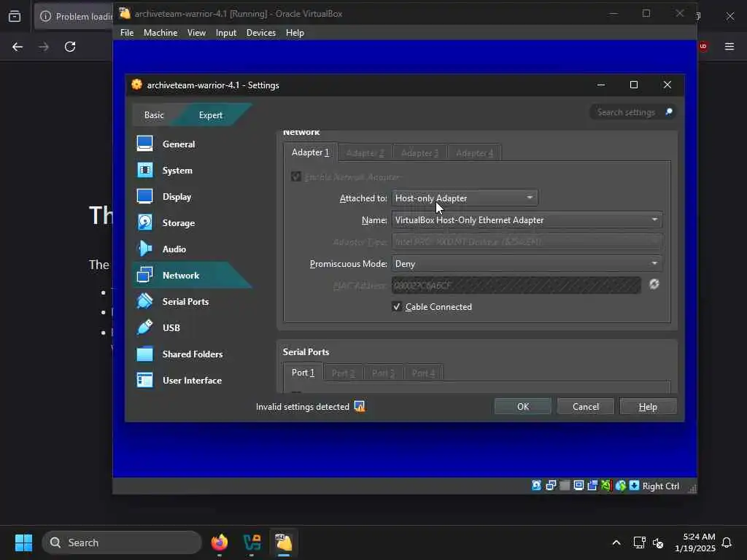Viewport: 747px width, 560px height.
Task: Open General settings via its monitor icon
Action: click(145, 144)
